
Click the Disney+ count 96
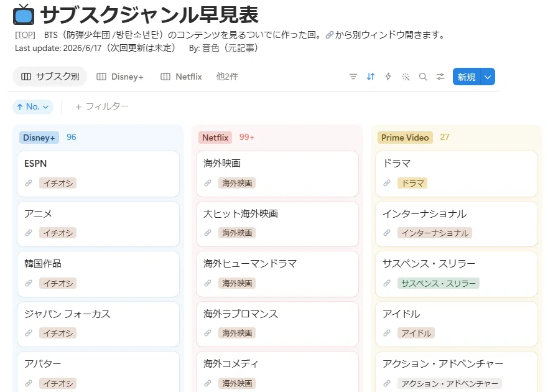(72, 137)
